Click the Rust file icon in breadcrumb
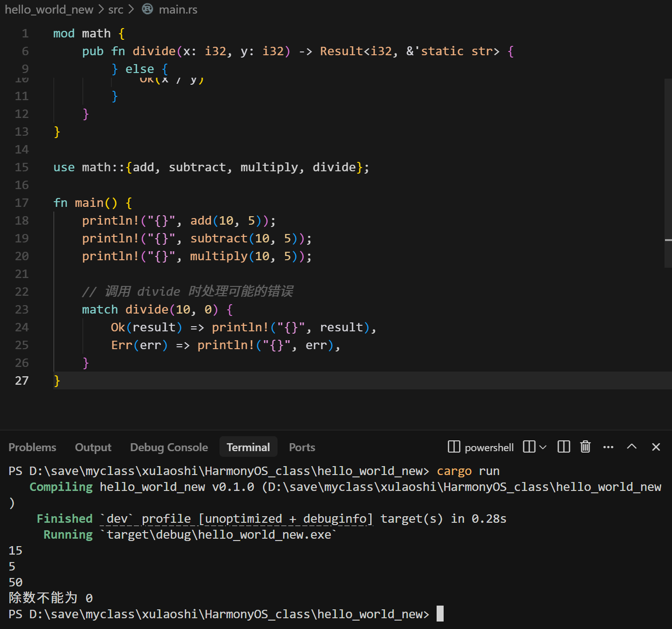The height and width of the screenshot is (629, 672). (147, 9)
